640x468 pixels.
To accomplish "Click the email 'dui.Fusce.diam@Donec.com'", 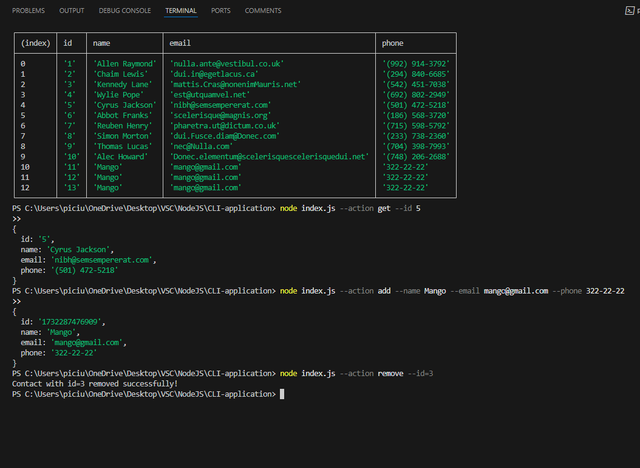I will click(225, 136).
